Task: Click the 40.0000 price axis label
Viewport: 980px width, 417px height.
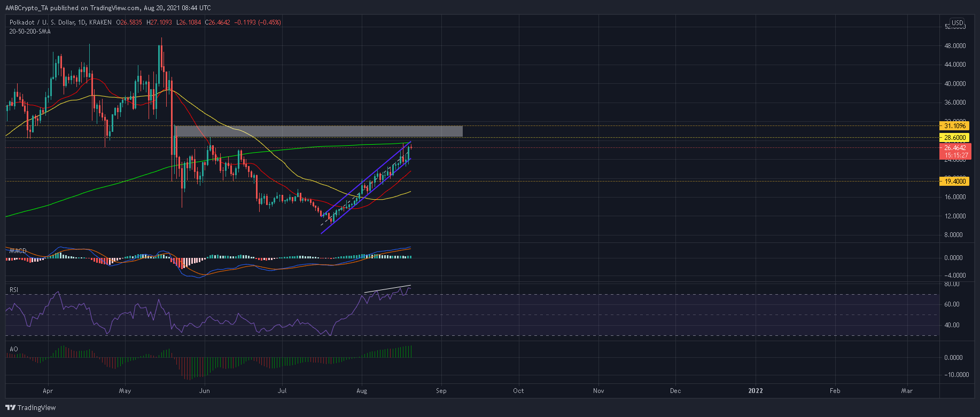Action: 955,84
